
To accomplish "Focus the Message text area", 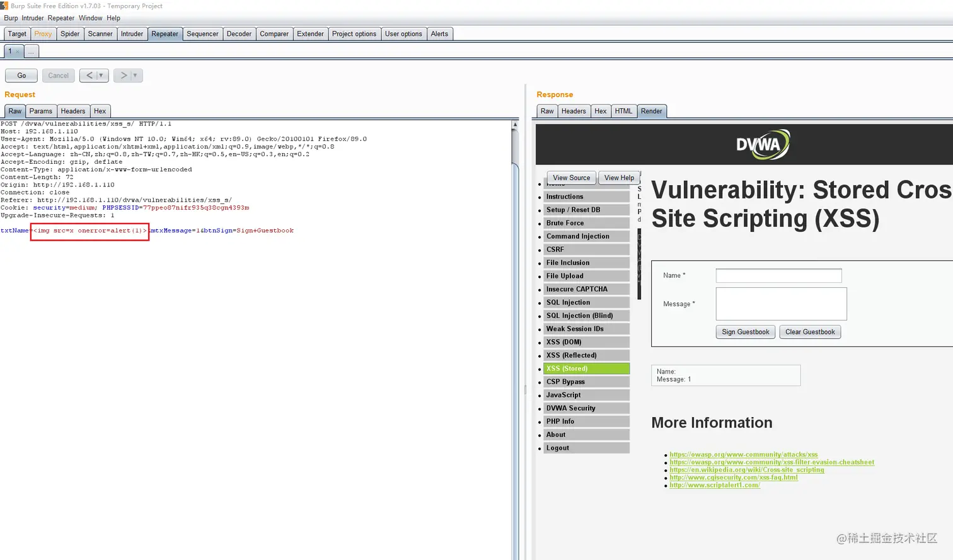I will [x=782, y=304].
